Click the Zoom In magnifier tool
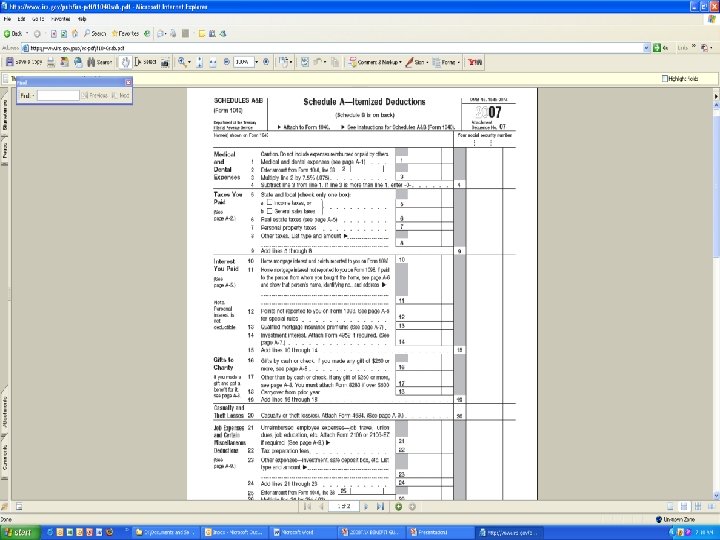 pos(182,62)
